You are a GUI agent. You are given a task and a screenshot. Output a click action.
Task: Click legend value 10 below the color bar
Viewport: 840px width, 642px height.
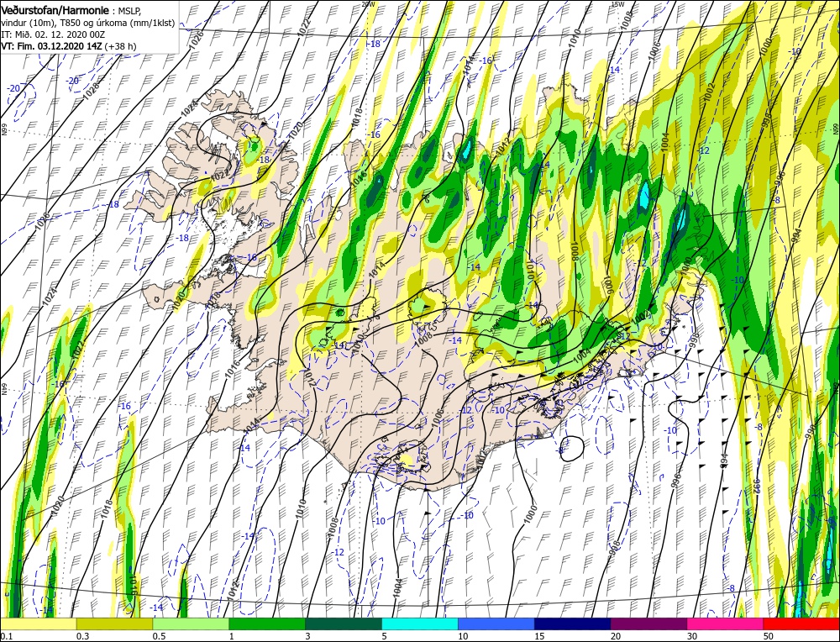[x=463, y=636]
